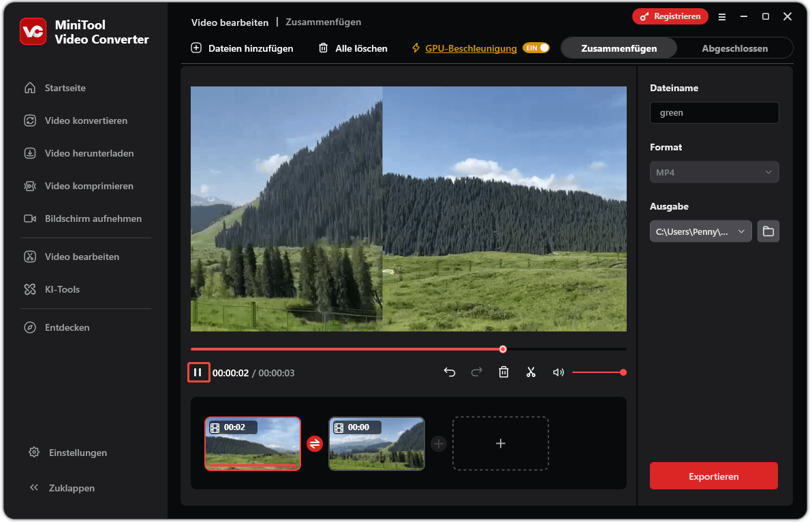
Task: Select Bildschirm aufnehmen in sidebar
Action: click(83, 218)
